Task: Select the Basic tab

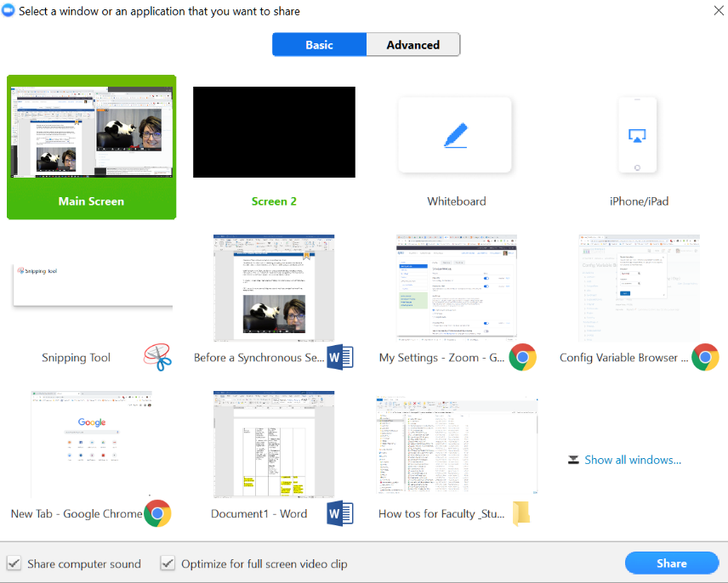Action: (320, 44)
